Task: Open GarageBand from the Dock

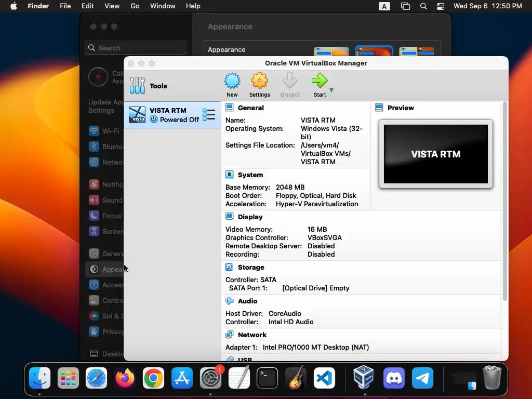Action: click(296, 378)
